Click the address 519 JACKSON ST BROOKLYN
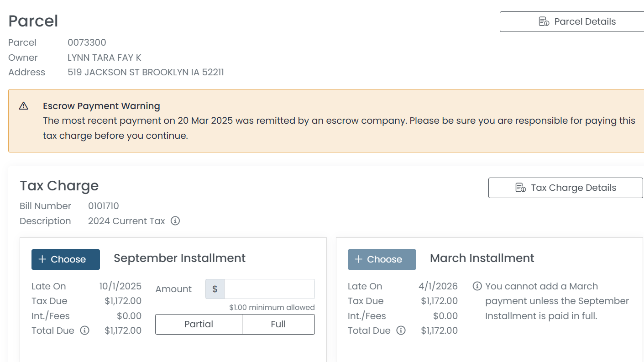Screen dimensions: 644x362 [146, 72]
